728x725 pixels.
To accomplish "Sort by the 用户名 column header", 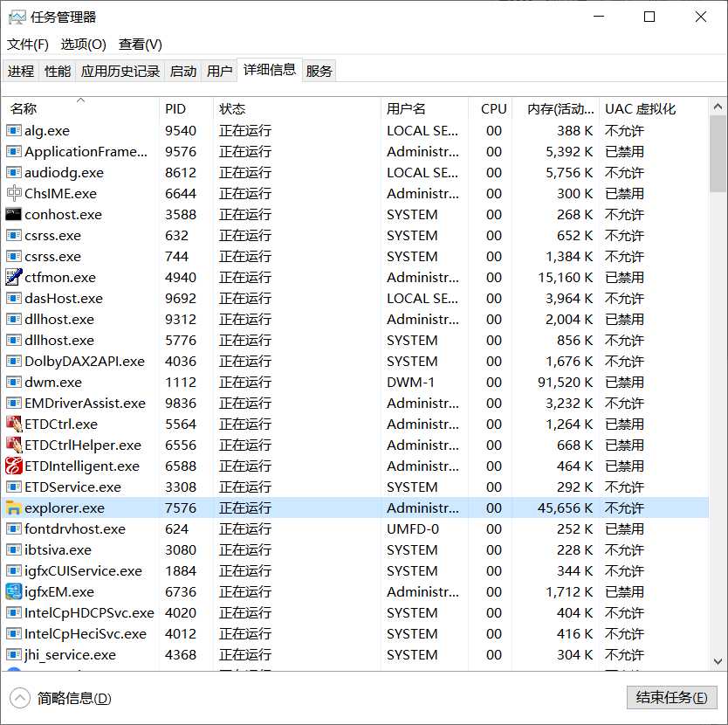I will (424, 108).
